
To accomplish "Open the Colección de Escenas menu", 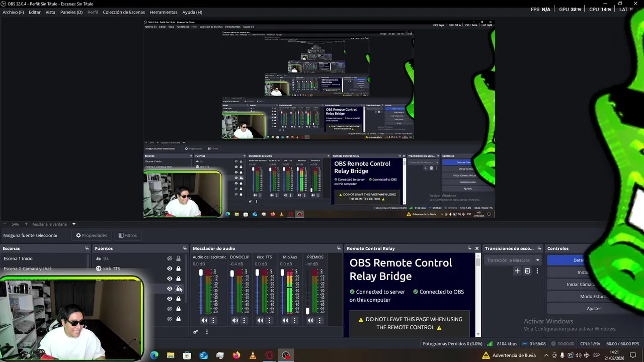I will pos(124,12).
